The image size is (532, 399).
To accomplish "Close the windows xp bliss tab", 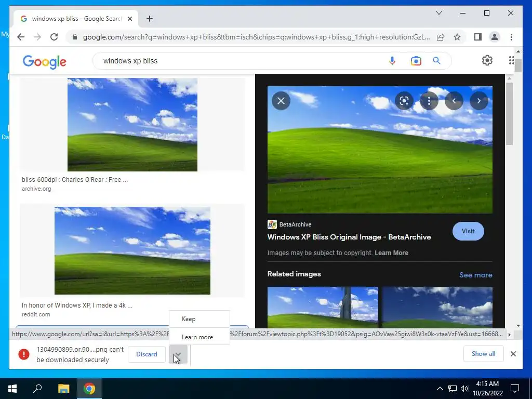I will click(129, 19).
